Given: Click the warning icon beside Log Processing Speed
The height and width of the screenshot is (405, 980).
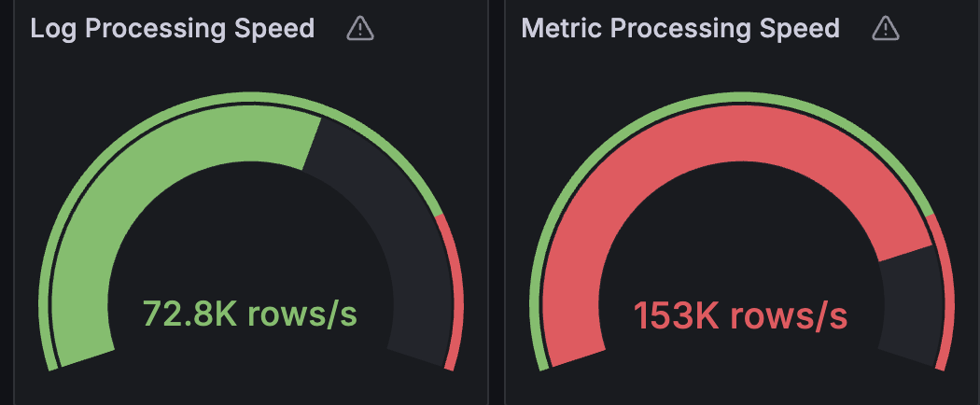Looking at the screenshot, I should click(x=360, y=29).
